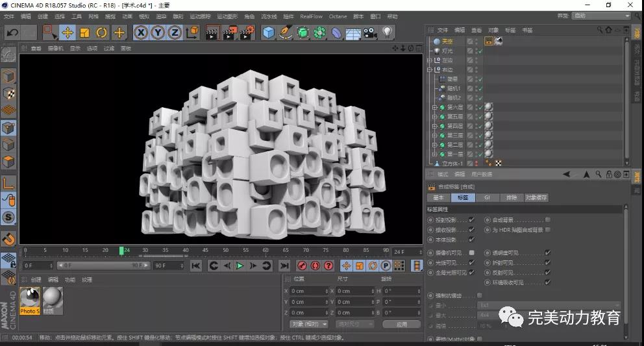The image size is (644, 346).
Task: Collapse the 右边 group in object manager
Action: click(x=429, y=69)
